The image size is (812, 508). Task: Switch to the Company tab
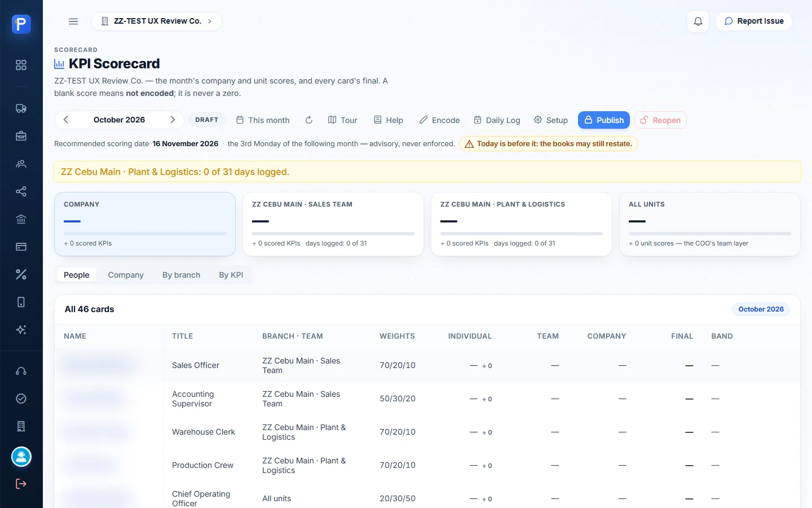point(126,275)
